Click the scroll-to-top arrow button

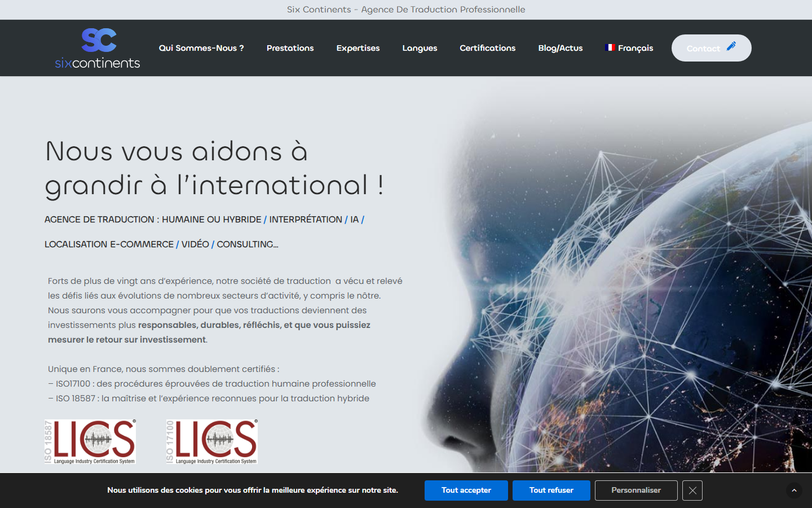pyautogui.click(x=794, y=491)
